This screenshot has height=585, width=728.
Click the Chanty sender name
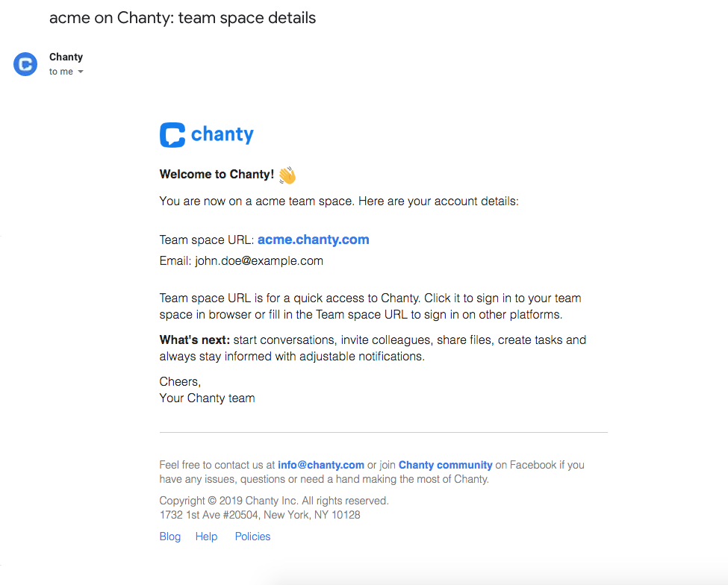[66, 57]
